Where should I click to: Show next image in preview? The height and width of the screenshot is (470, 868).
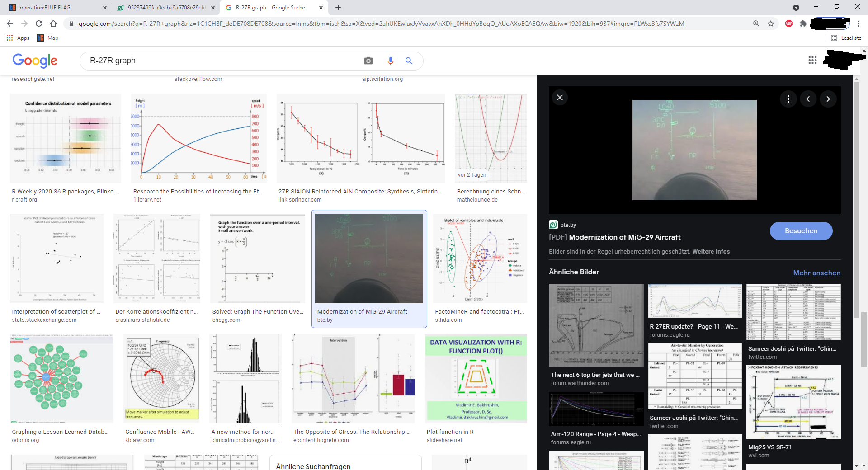[x=828, y=99]
